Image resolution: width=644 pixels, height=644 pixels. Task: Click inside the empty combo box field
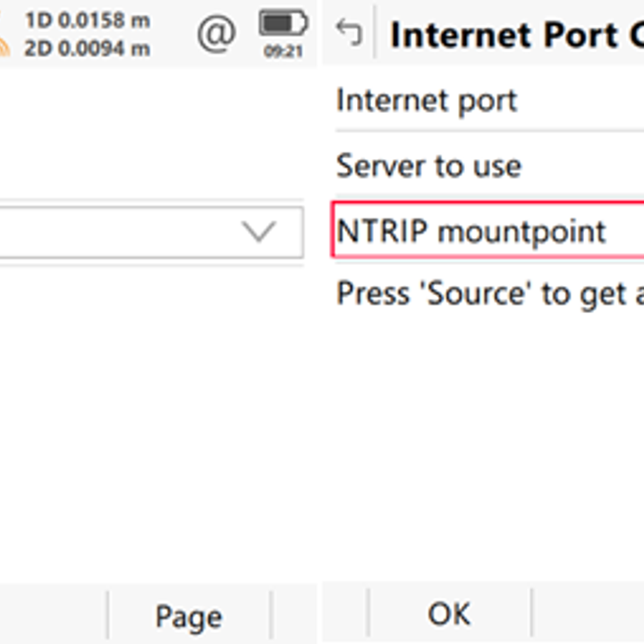116,233
